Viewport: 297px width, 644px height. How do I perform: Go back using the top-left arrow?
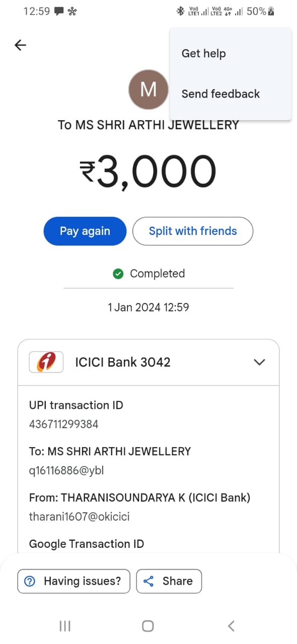20,45
